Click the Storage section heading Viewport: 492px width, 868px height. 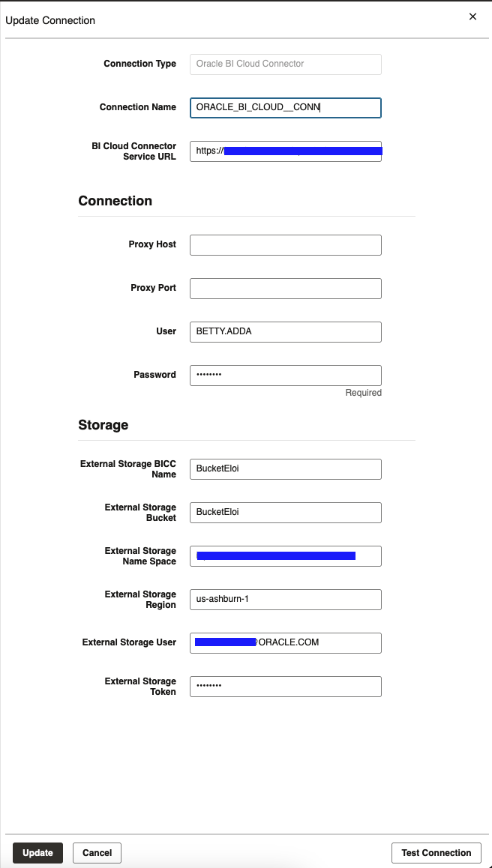point(103,425)
